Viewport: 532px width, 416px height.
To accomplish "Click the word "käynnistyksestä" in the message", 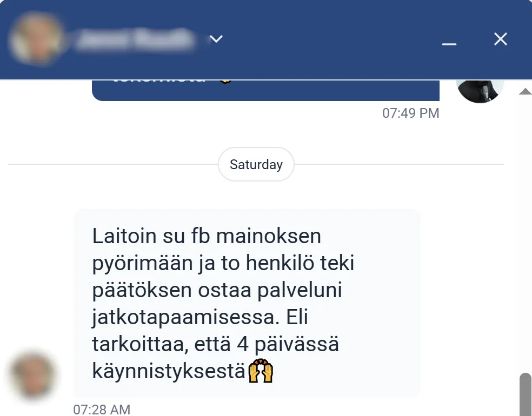I will [x=169, y=372].
